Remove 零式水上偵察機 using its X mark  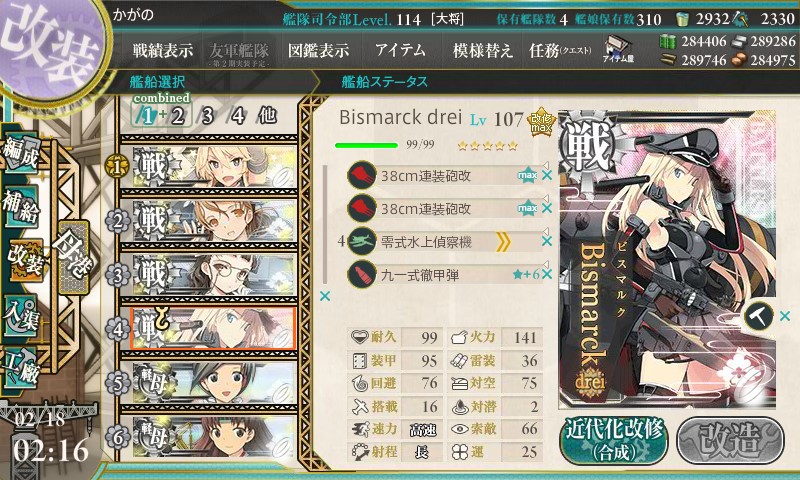click(x=547, y=241)
